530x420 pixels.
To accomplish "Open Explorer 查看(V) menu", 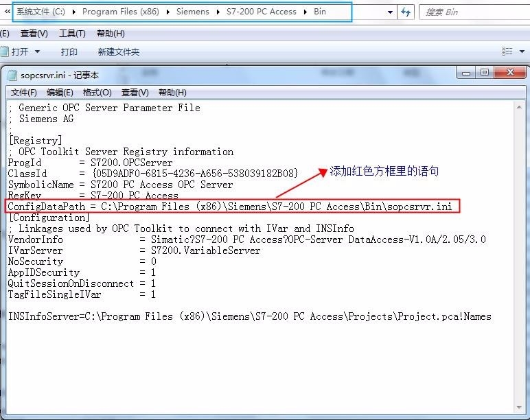I will click(34, 34).
